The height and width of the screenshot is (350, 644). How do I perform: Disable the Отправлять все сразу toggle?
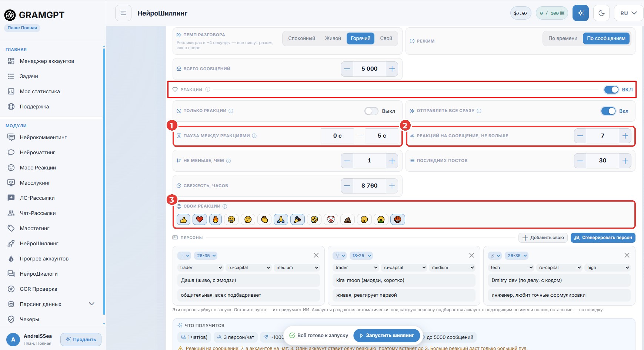608,111
